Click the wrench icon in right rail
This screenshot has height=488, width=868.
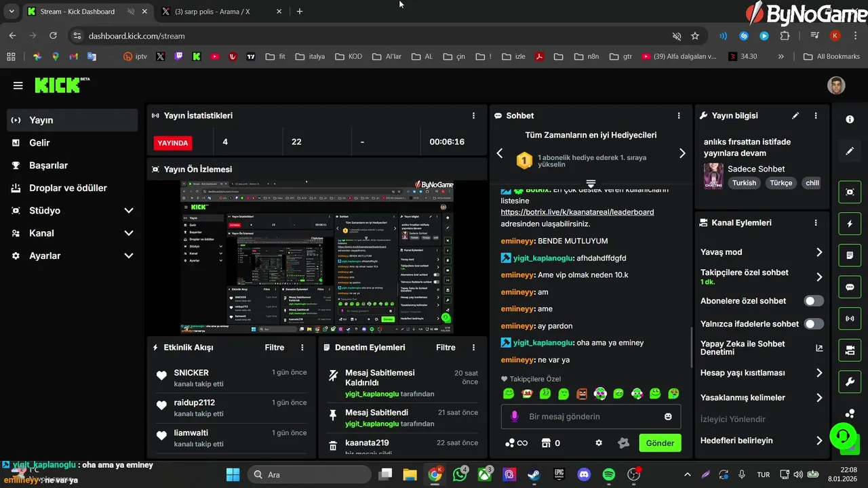click(x=850, y=382)
